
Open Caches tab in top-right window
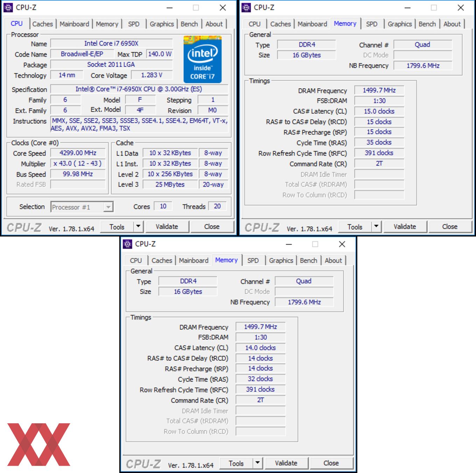click(x=281, y=24)
